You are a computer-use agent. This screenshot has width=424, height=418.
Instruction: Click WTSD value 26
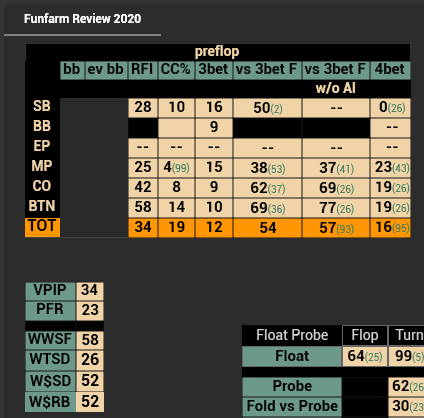tap(90, 360)
